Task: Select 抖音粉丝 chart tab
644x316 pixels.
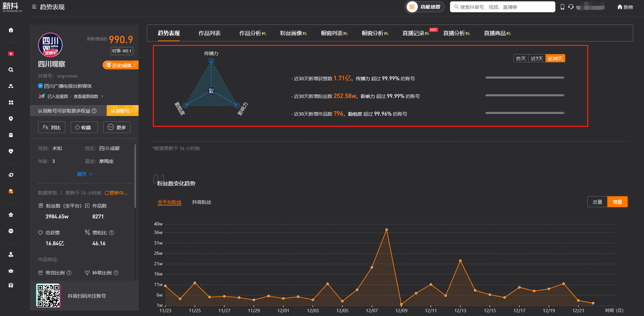Action: point(202,202)
